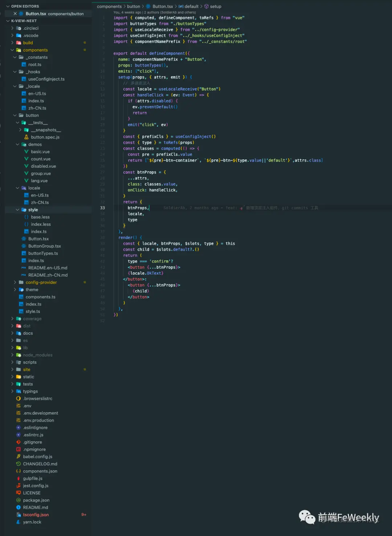392x536 pixels.
Task: Expand the build folder chevron
Action: pyautogui.click(x=12, y=42)
